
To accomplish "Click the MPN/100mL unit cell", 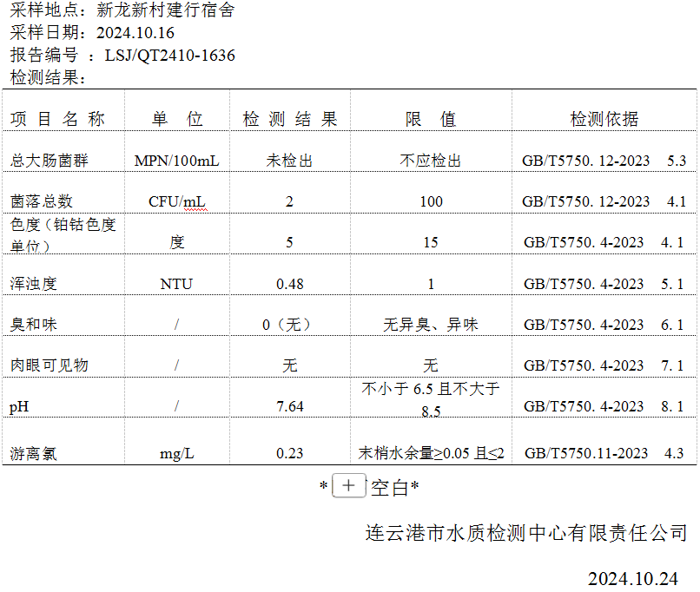I will point(176,161).
